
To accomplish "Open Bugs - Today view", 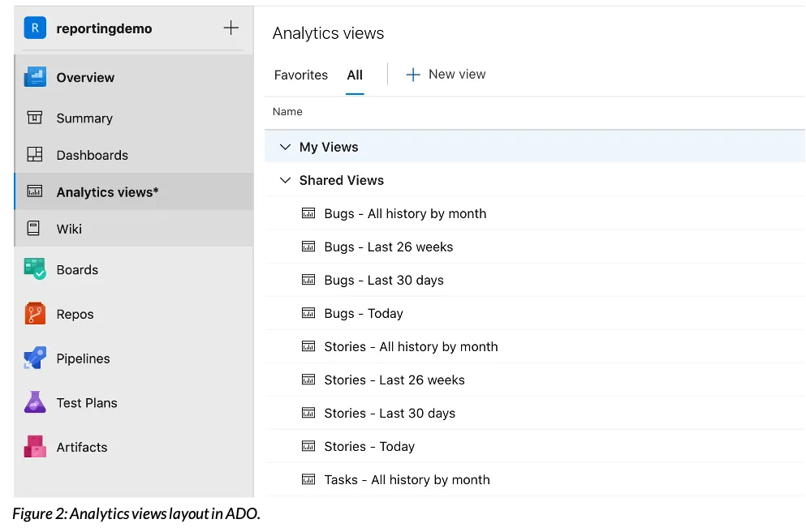I will 364,313.
